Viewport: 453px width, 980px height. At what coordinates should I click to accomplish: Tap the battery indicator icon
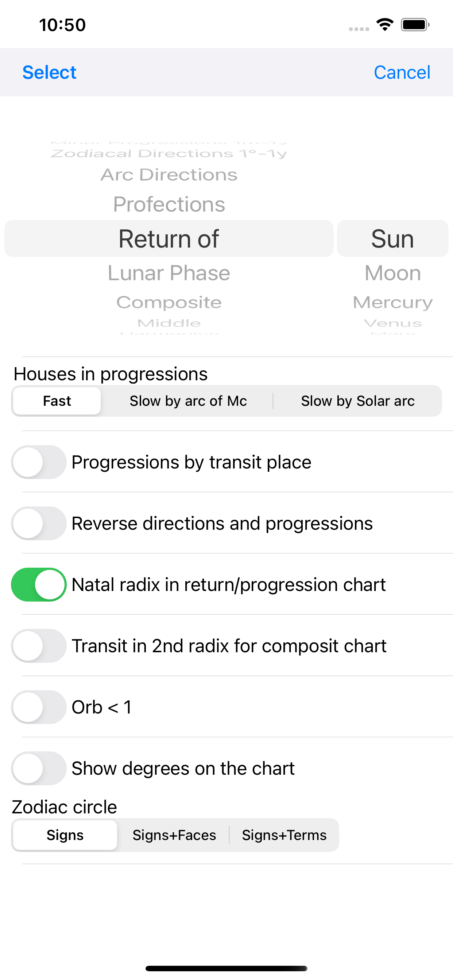415,25
